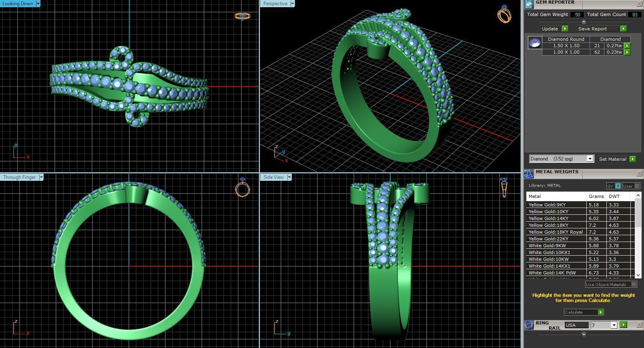Click the Looking Down viewport label
Image resolution: width=644 pixels, height=348 pixels.
coord(18,4)
